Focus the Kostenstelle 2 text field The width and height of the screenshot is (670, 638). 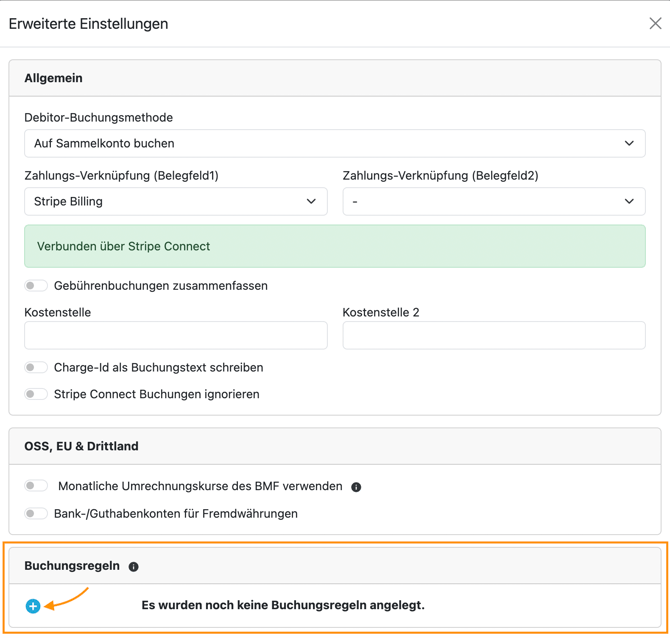click(x=493, y=336)
